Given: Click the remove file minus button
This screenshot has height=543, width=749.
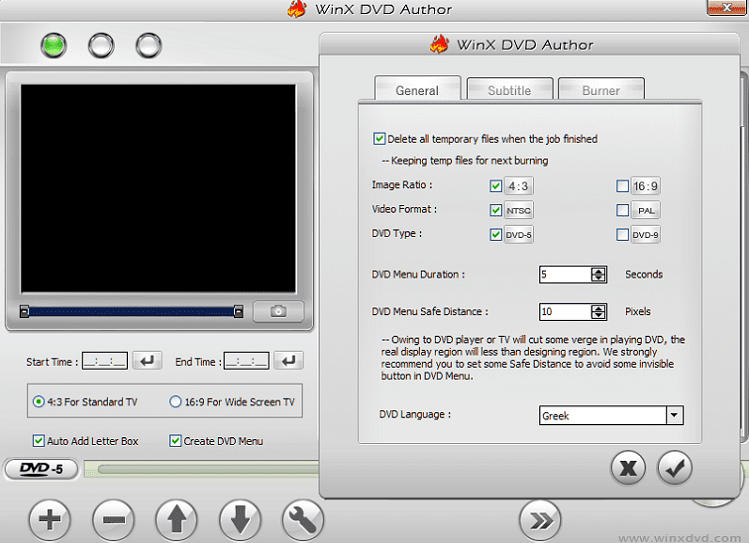Looking at the screenshot, I should 113,519.
